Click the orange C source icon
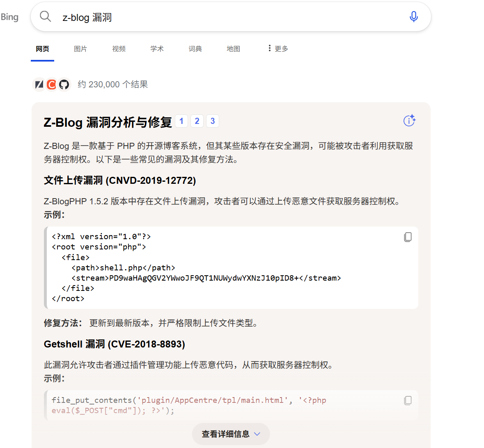484x448 pixels. pyautogui.click(x=52, y=85)
